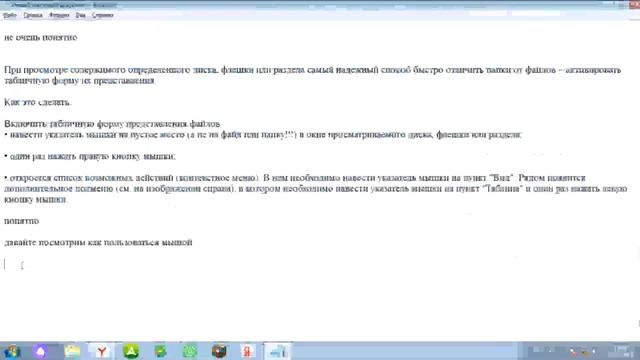Place cursor on line 'не очень понятно'
This screenshot has height=360, width=640.
[x=40, y=38]
